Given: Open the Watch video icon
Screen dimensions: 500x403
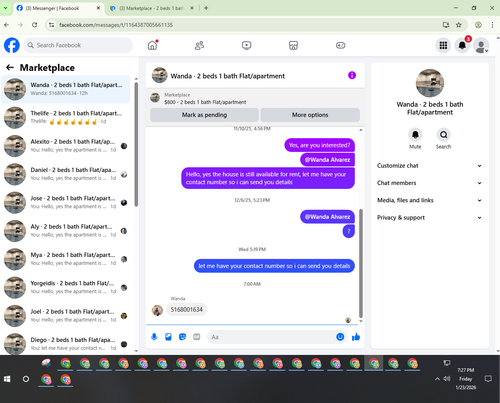Looking at the screenshot, I should tap(246, 45).
